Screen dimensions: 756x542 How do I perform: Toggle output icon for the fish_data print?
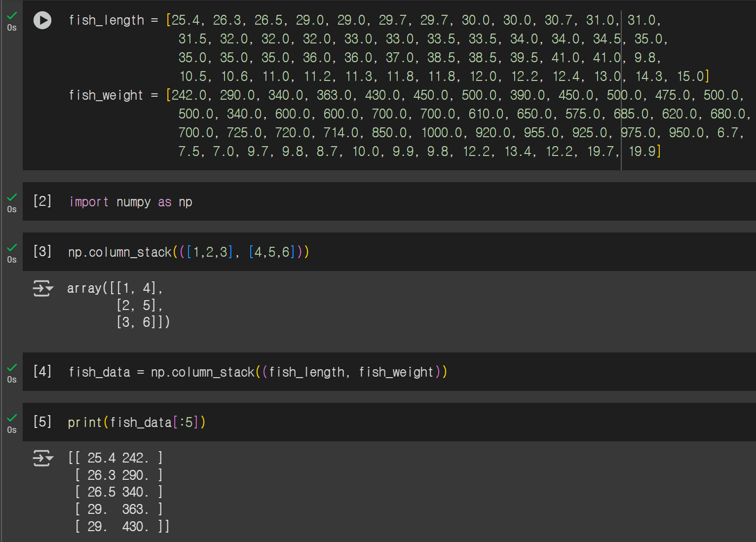[x=43, y=458]
